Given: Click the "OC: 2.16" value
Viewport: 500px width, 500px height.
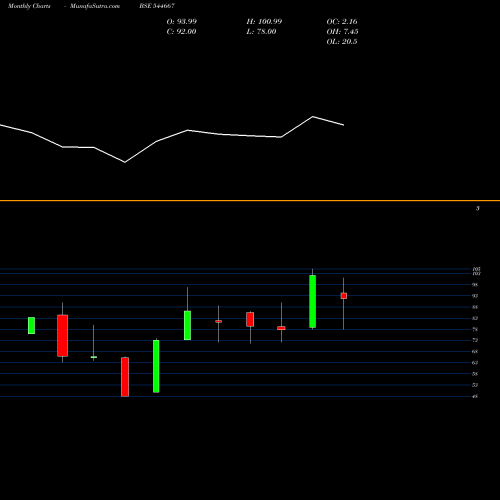Looking at the screenshot, I should (x=342, y=22).
